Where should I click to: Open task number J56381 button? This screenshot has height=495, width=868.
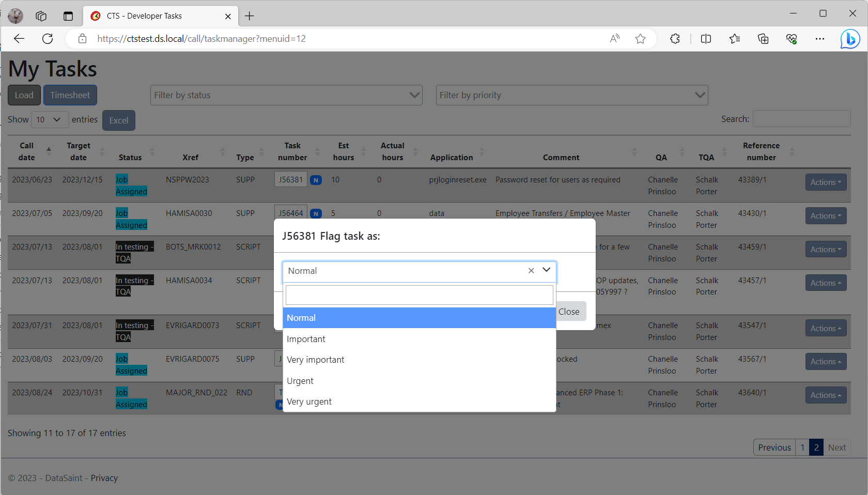(x=291, y=179)
